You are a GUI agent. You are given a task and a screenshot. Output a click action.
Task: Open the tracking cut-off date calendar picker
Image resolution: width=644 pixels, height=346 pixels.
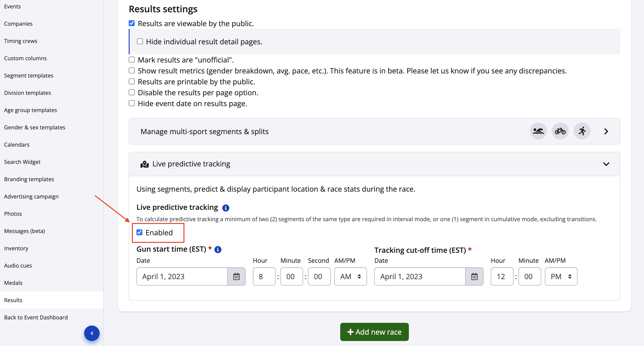474,276
